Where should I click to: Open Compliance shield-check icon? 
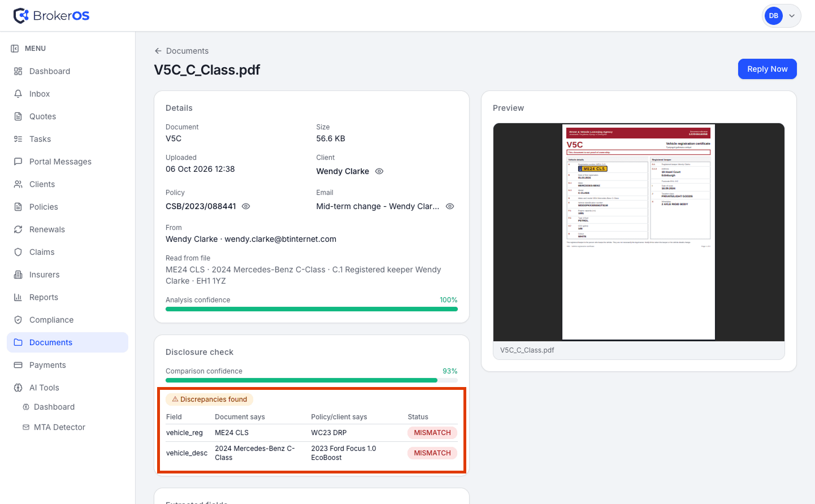coord(18,320)
